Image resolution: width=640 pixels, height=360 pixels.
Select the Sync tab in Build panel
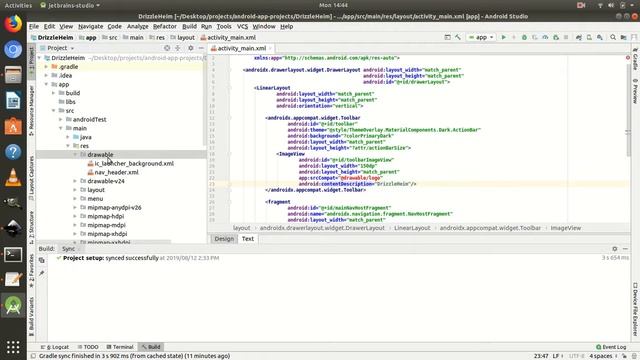click(69, 249)
